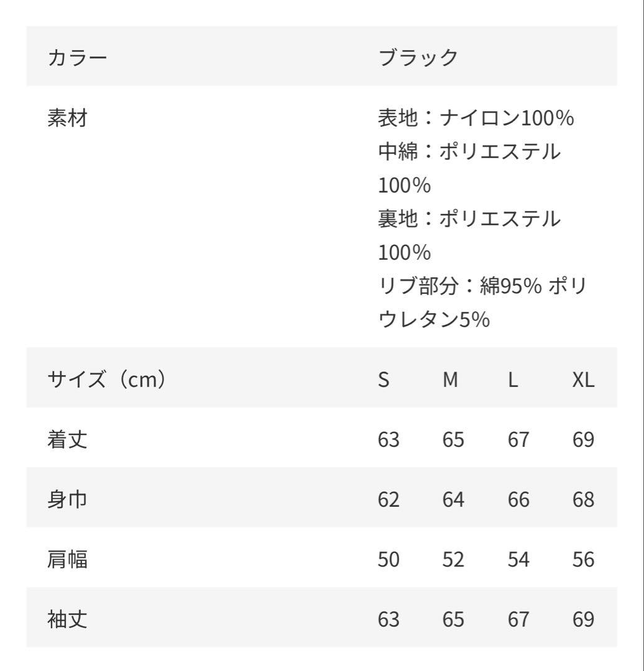Click the 中綿:ポリエステル material line

[469, 151]
